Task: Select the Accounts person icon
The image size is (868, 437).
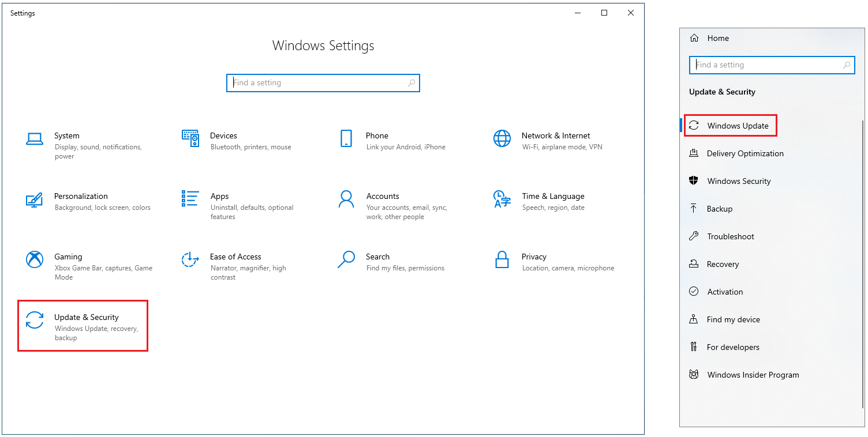Action: pyautogui.click(x=346, y=199)
